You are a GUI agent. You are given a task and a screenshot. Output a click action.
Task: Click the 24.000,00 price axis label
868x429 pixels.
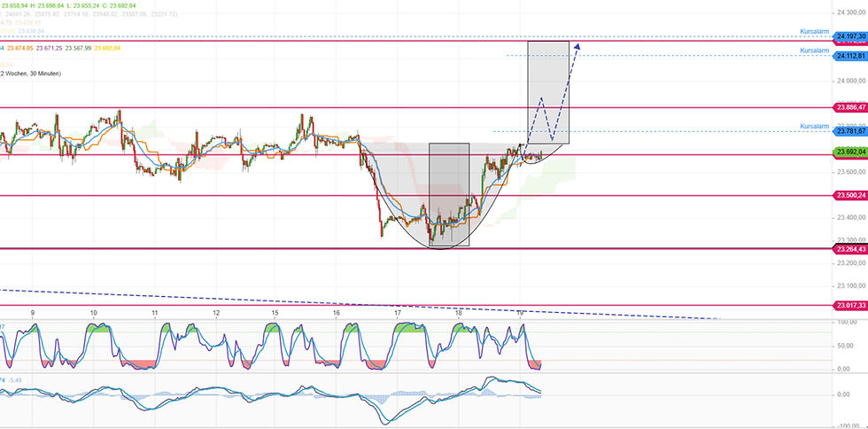(851, 81)
